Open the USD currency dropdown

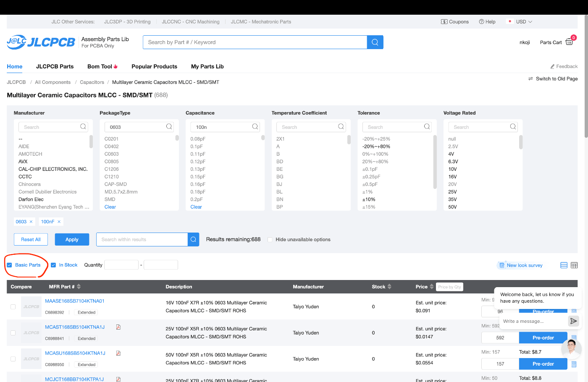click(520, 22)
